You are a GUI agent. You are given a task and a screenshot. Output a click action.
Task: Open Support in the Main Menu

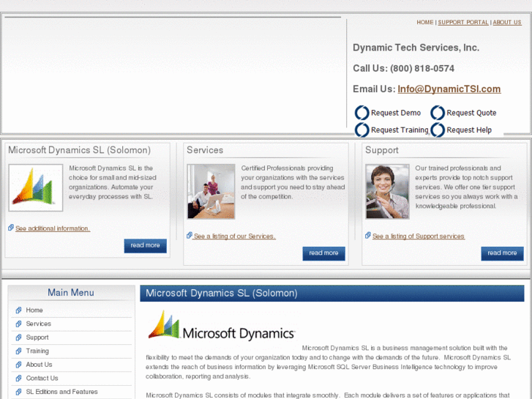click(x=37, y=338)
